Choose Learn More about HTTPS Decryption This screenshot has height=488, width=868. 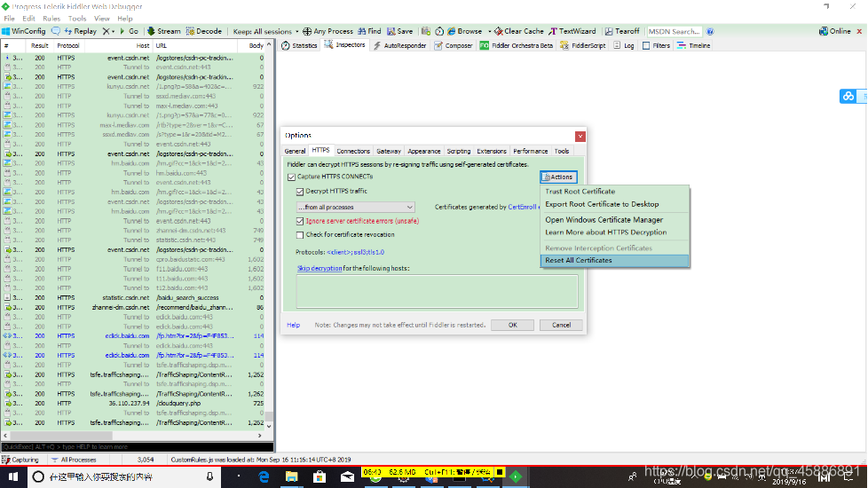(x=614, y=232)
